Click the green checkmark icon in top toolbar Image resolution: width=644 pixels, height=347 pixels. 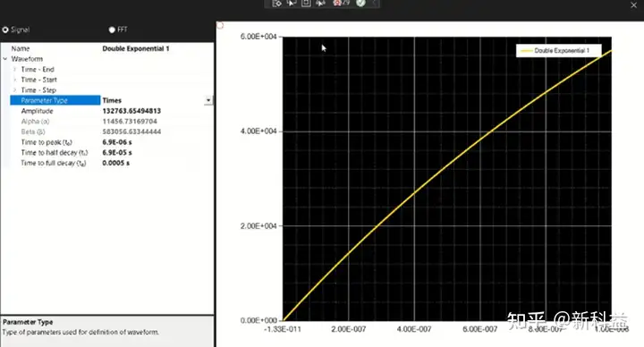coord(360,4)
